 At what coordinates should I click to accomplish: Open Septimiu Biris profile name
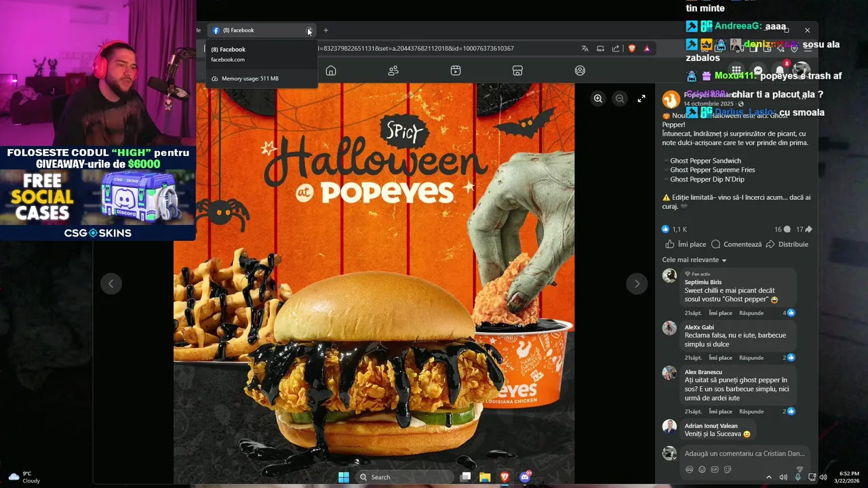pos(703,282)
